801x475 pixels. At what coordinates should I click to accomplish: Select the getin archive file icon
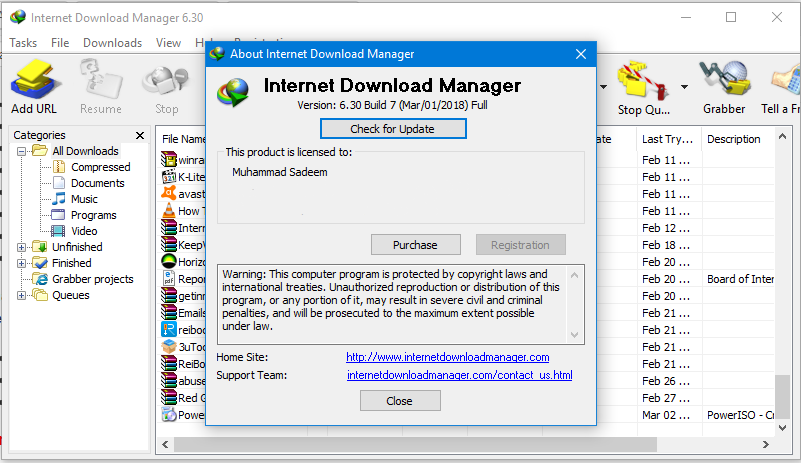(x=169, y=296)
